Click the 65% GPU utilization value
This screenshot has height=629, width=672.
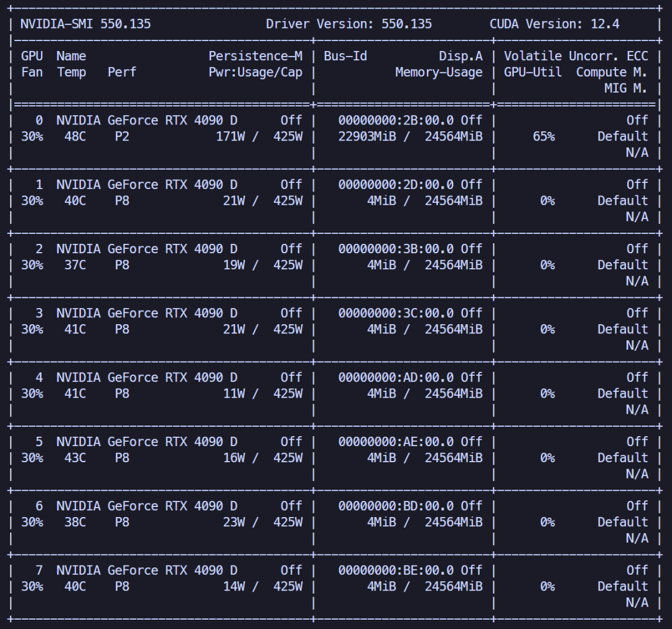(544, 137)
